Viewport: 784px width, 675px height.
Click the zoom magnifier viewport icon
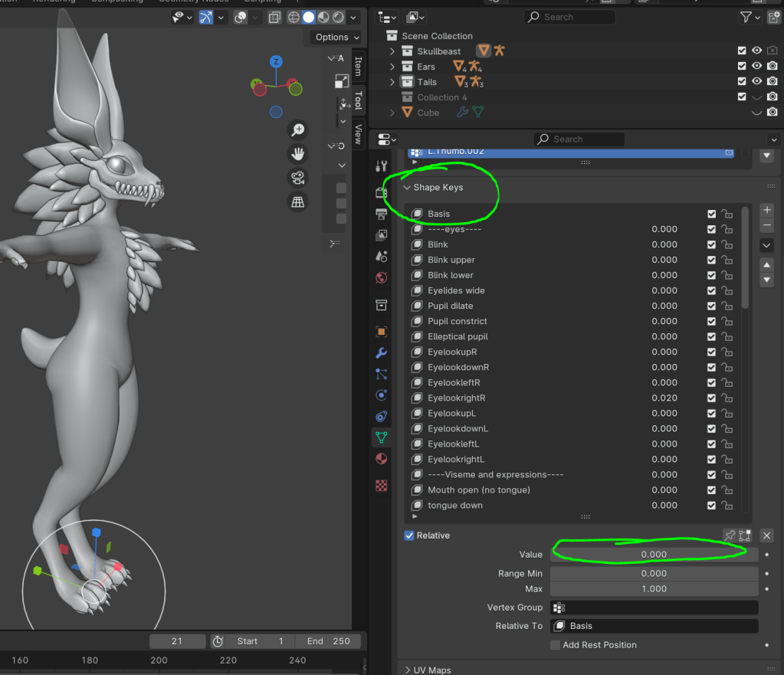pos(297,129)
